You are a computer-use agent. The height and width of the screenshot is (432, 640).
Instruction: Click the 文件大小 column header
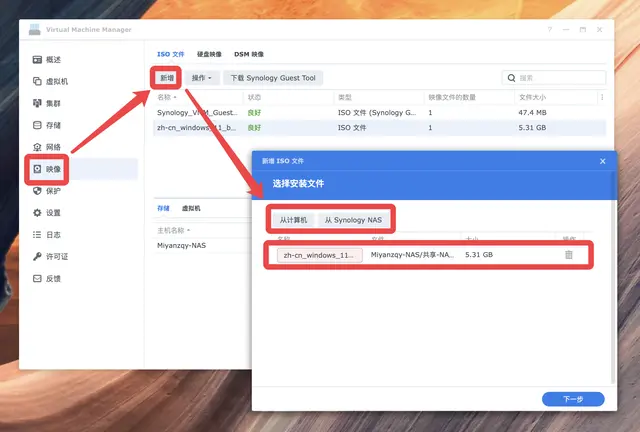point(532,97)
